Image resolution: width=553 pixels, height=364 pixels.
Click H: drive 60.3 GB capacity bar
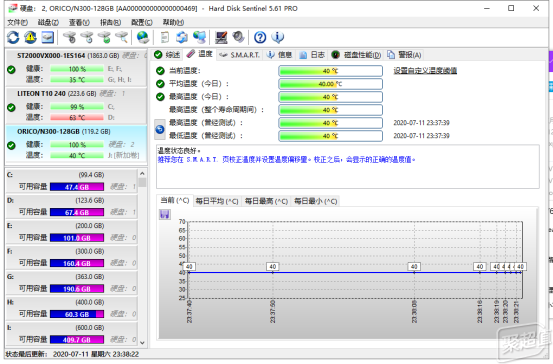(x=77, y=314)
